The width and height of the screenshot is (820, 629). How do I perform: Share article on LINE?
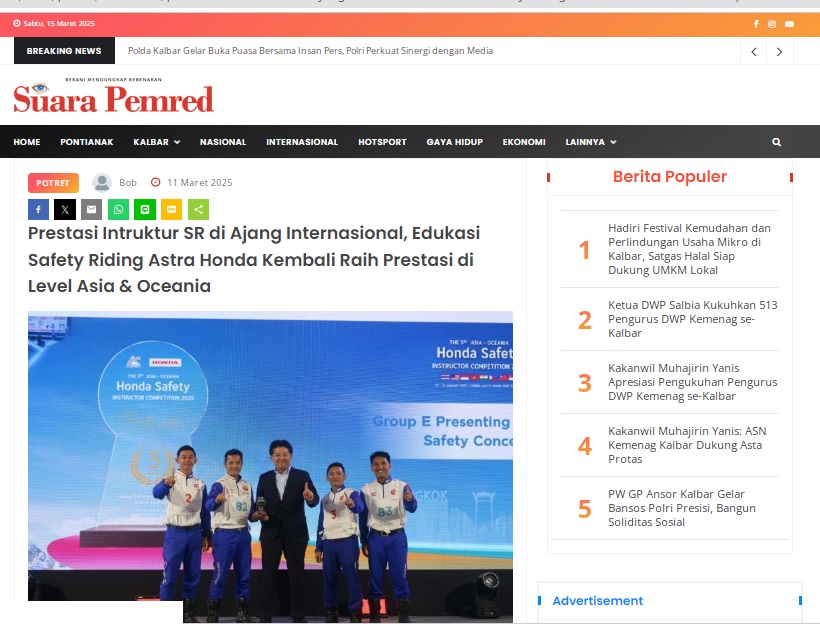145,210
